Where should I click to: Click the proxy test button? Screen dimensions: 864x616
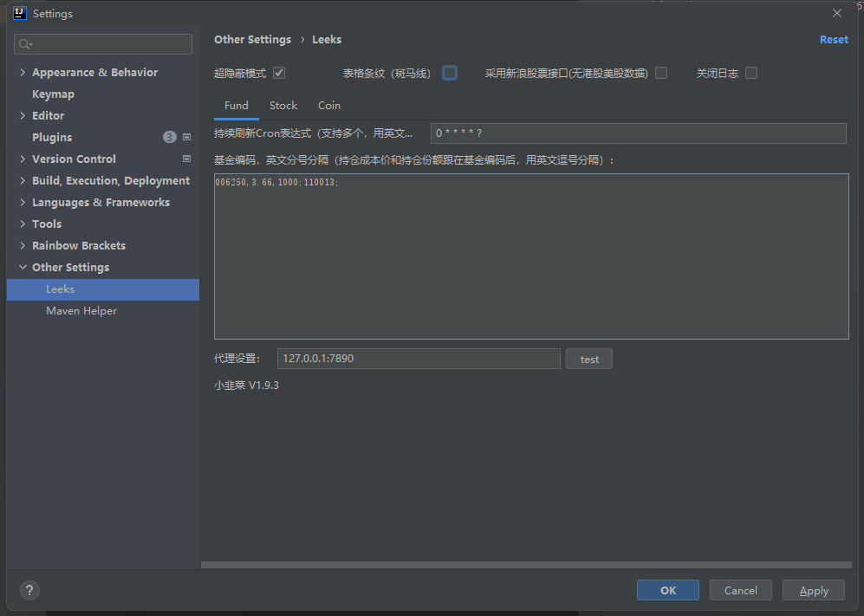[589, 360]
